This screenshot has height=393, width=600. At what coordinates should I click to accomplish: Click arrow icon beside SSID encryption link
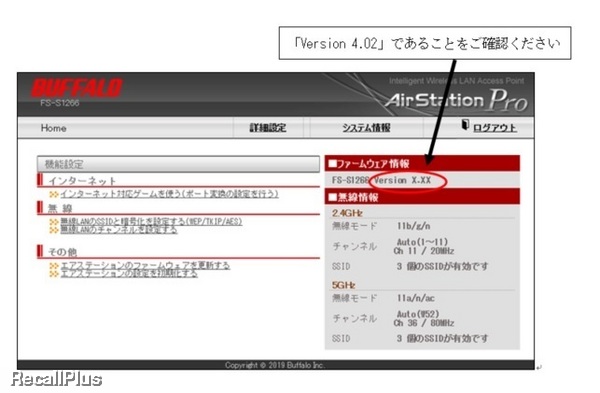(x=54, y=222)
